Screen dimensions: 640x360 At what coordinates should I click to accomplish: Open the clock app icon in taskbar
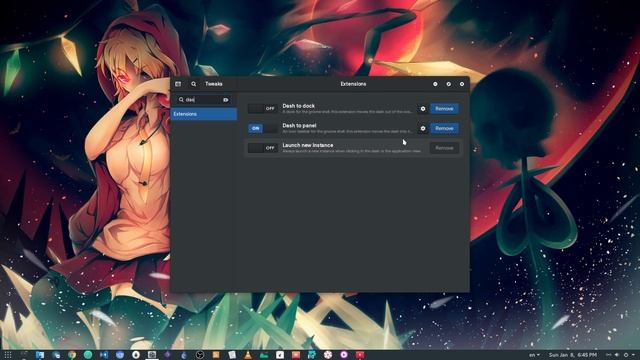coord(200,355)
